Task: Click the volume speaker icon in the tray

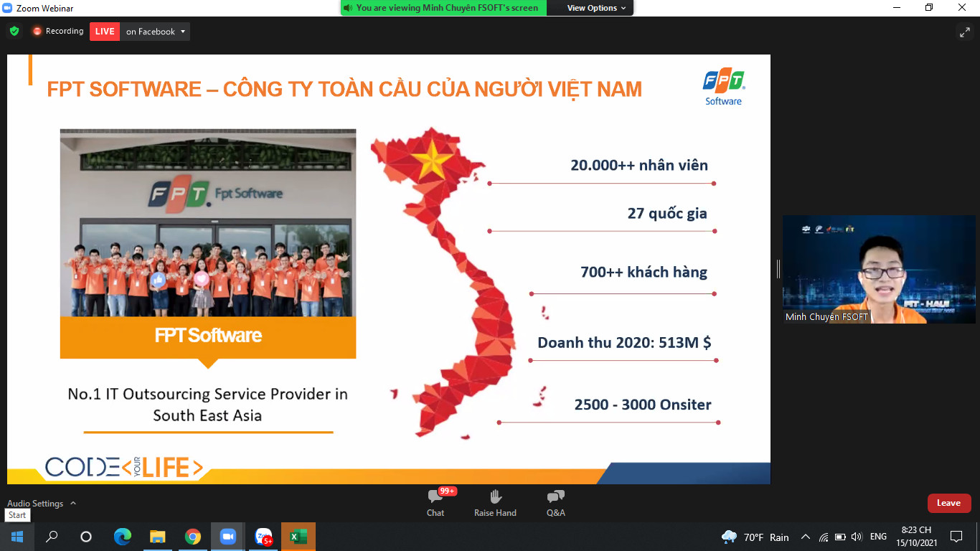Action: click(x=857, y=537)
